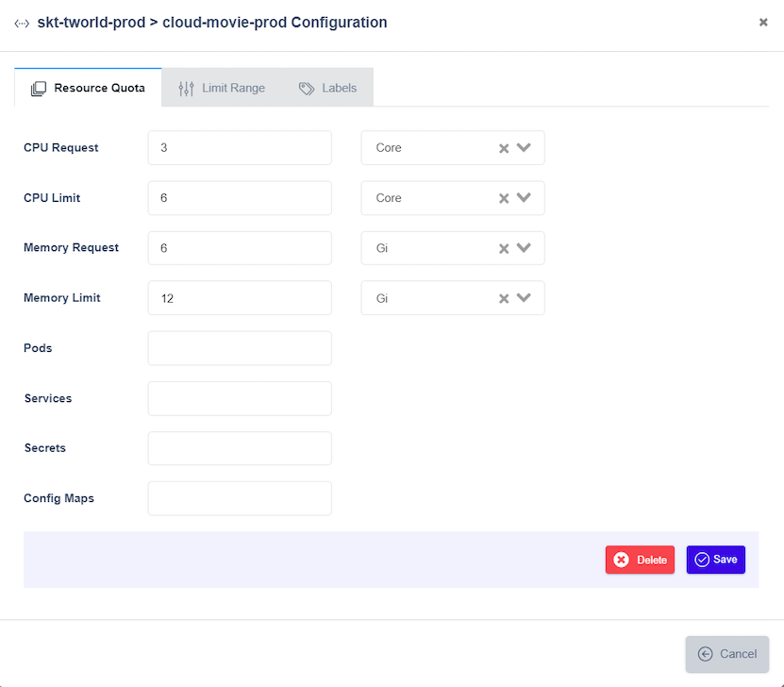Viewport: 784px width, 687px height.
Task: Open the CPU Request Core unit selector
Action: coord(453,148)
